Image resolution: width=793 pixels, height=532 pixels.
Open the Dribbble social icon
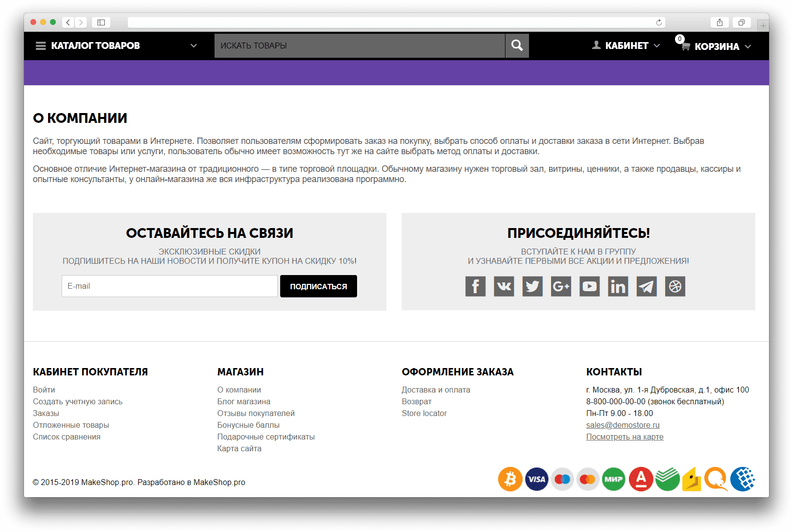click(675, 286)
